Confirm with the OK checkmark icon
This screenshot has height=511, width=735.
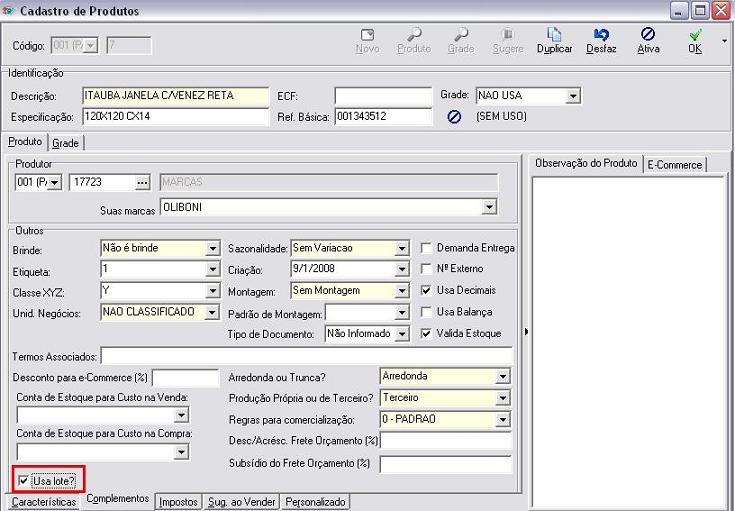tap(695, 35)
